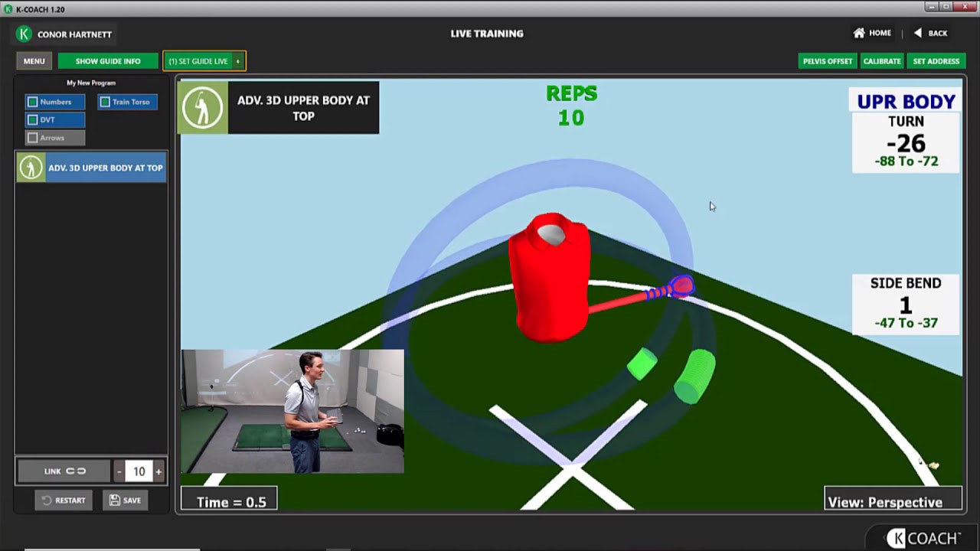Viewport: 980px width, 551px height.
Task: Click the reps count field showing 10
Action: point(139,471)
